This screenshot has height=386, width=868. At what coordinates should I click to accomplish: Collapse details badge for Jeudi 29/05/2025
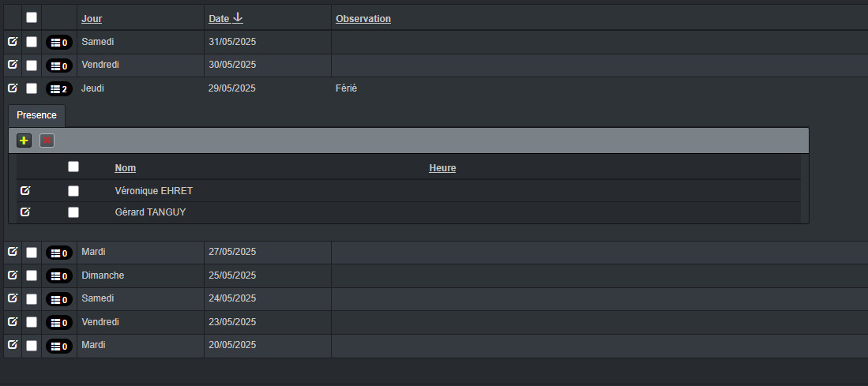[x=58, y=88]
